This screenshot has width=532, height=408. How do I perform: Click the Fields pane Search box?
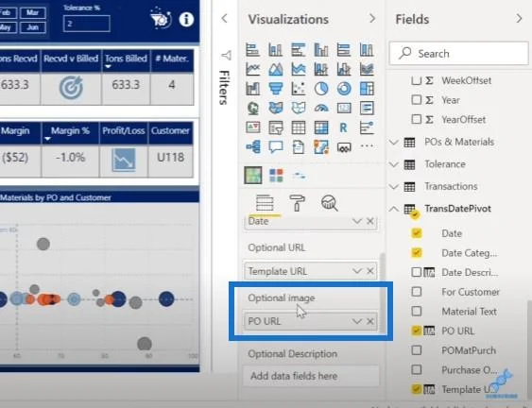click(458, 53)
